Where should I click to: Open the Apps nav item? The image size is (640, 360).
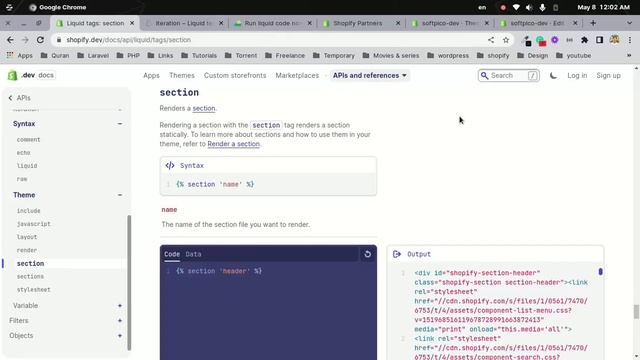point(151,76)
